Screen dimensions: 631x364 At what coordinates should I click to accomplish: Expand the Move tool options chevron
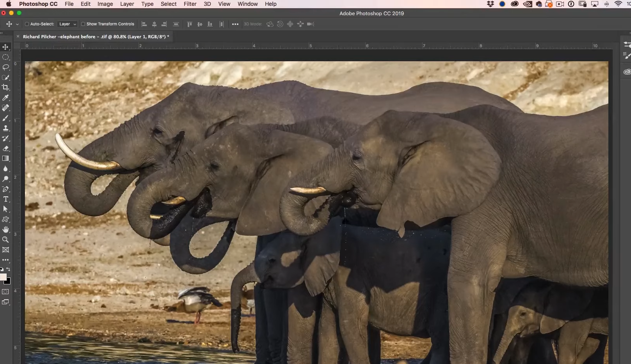[17, 24]
